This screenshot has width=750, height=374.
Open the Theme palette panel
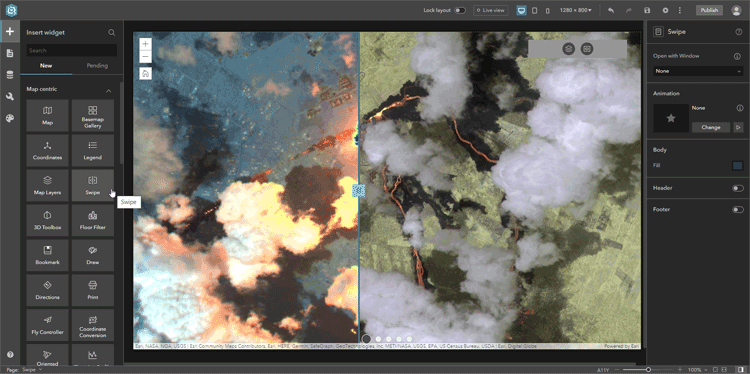[x=10, y=118]
